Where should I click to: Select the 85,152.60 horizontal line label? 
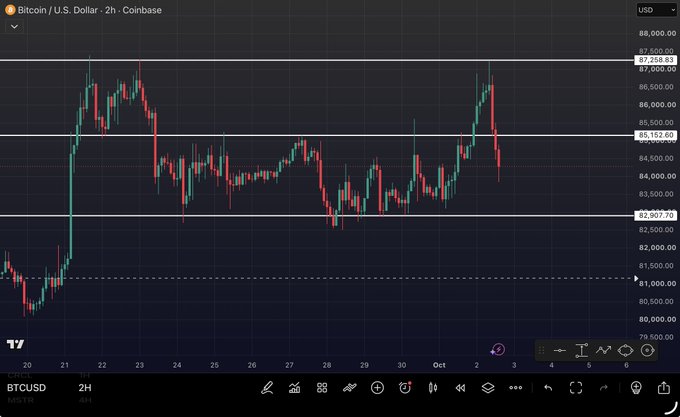tap(656, 135)
